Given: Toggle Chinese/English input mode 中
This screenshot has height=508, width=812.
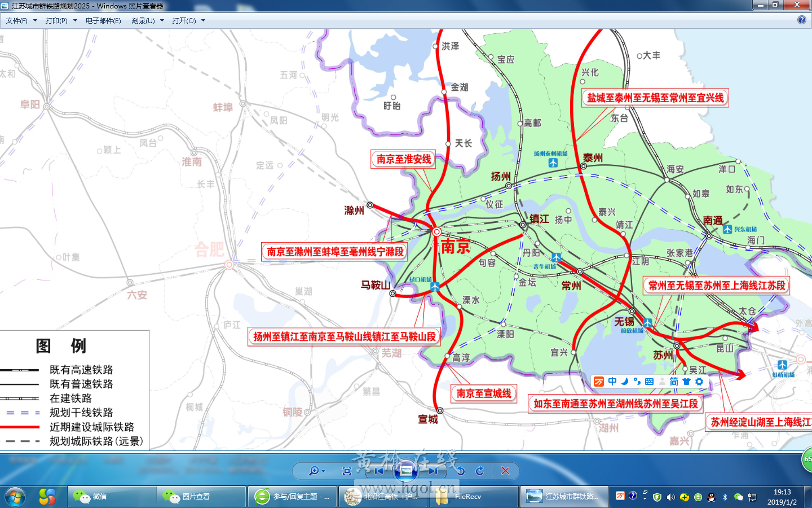Looking at the screenshot, I should tap(612, 382).
